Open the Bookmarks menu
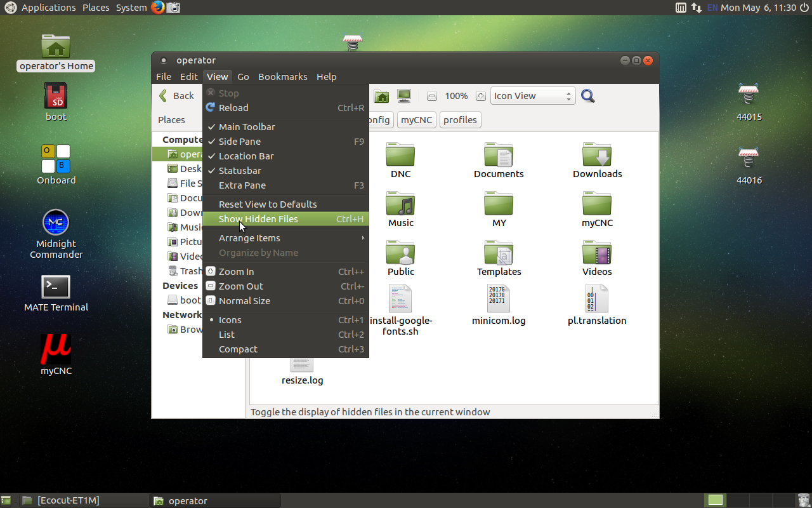Viewport: 812px width, 508px height. pos(282,77)
